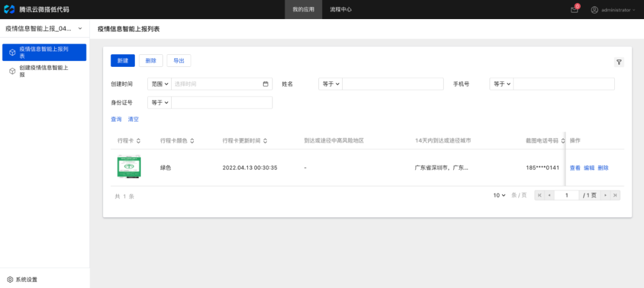Screen dimensions: 644x288
Task: Open 创建时间 范围 operator dropdown
Action: tap(159, 84)
